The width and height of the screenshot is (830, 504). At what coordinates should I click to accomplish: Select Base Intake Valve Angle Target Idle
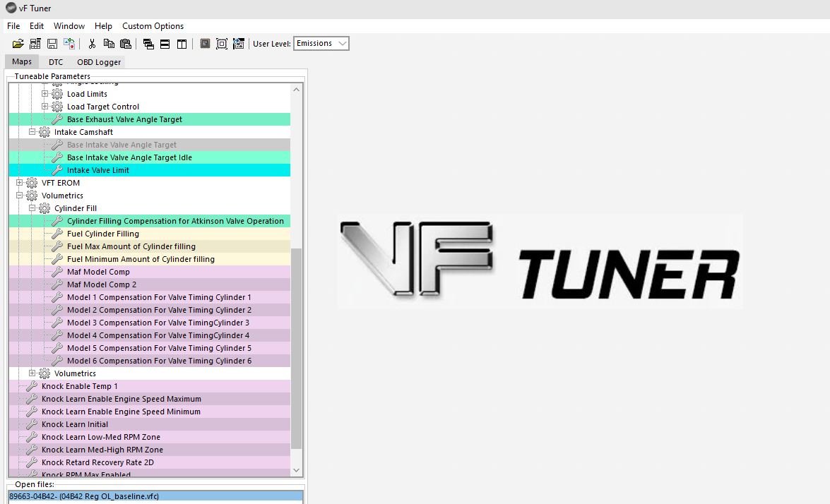coord(149,157)
